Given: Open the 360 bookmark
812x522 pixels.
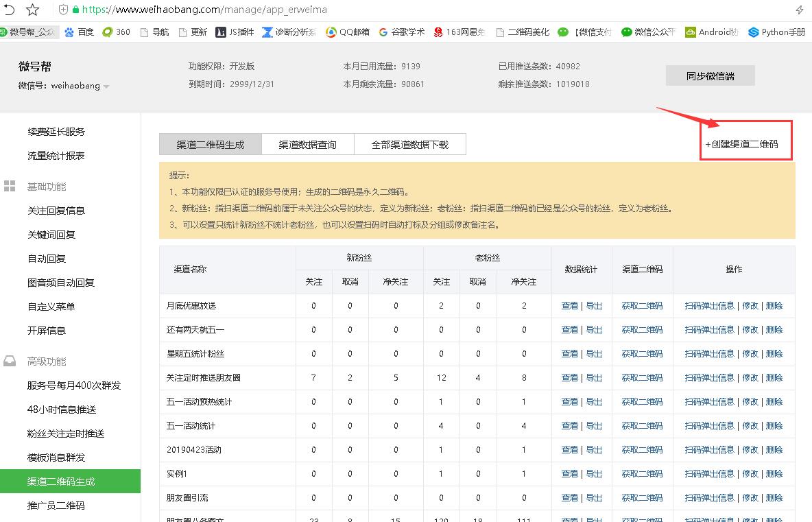Looking at the screenshot, I should pyautogui.click(x=116, y=32).
